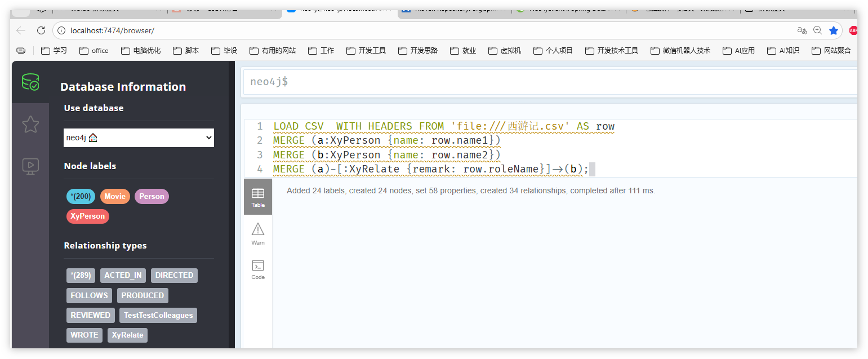868x359 pixels.
Task: Select the *(289) all relationships chip
Action: (81, 276)
